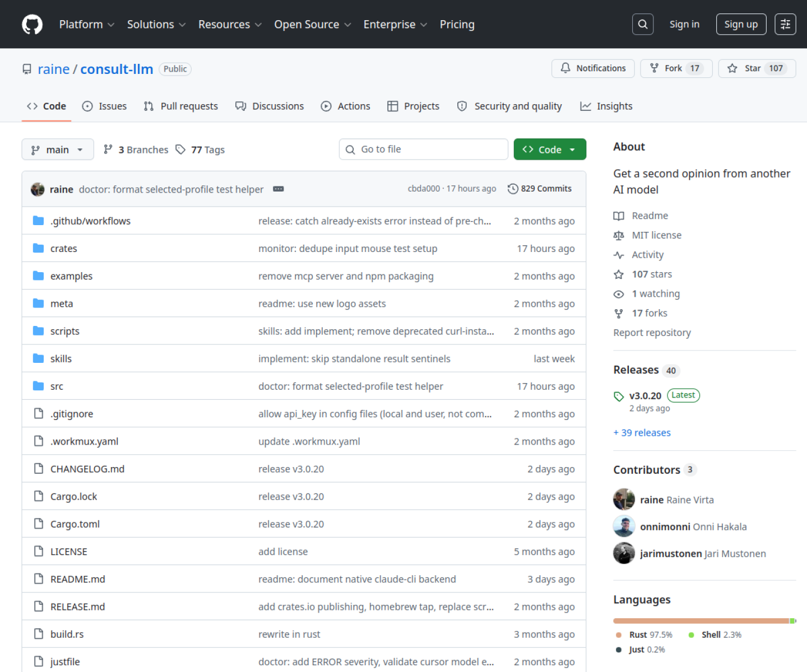Click 'add license' commit message
807x672 pixels.
pos(283,552)
